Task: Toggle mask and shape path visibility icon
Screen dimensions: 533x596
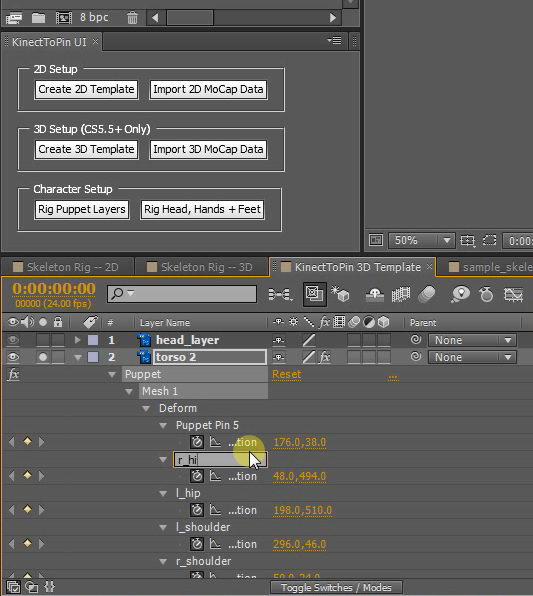Action: click(490, 240)
